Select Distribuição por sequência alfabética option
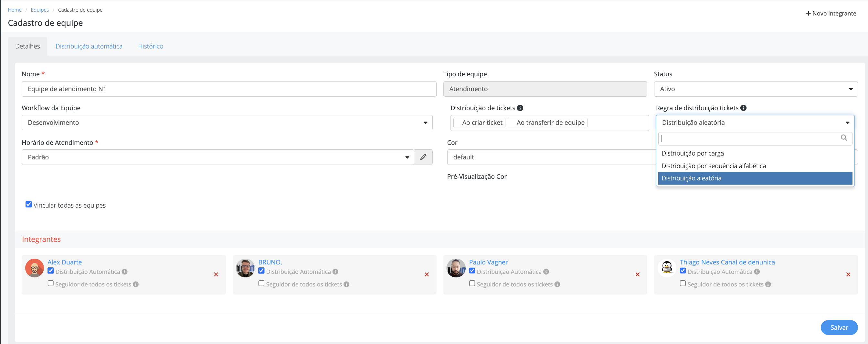This screenshot has width=868, height=344. point(755,166)
